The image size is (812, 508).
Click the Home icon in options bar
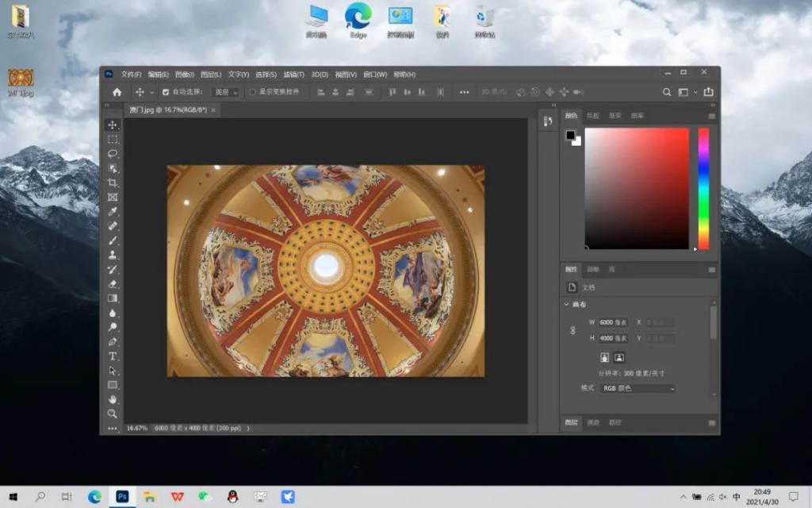(117, 92)
